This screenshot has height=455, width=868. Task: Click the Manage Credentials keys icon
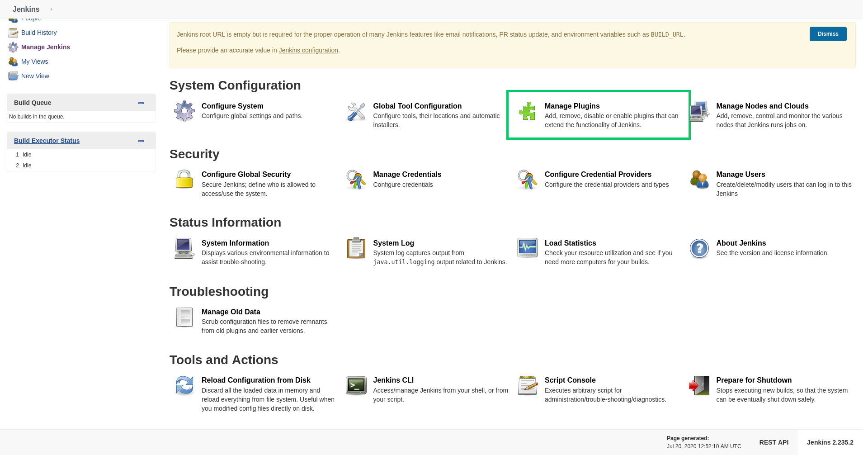coord(356,180)
